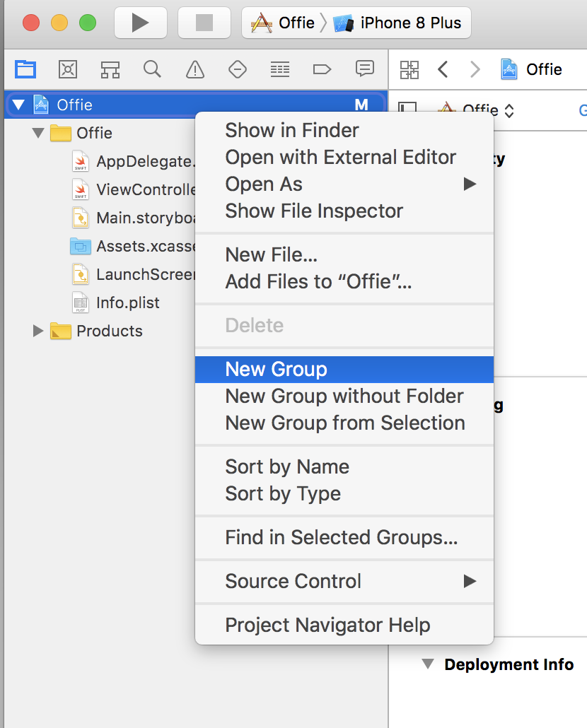Click the Stop button in toolbar
The image size is (587, 728).
pos(204,23)
